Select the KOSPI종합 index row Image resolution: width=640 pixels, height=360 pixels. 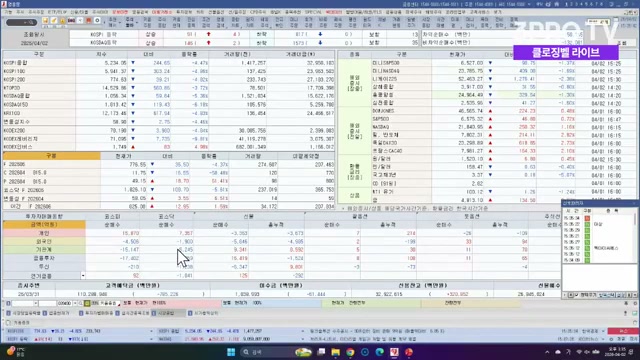[x=169, y=63]
